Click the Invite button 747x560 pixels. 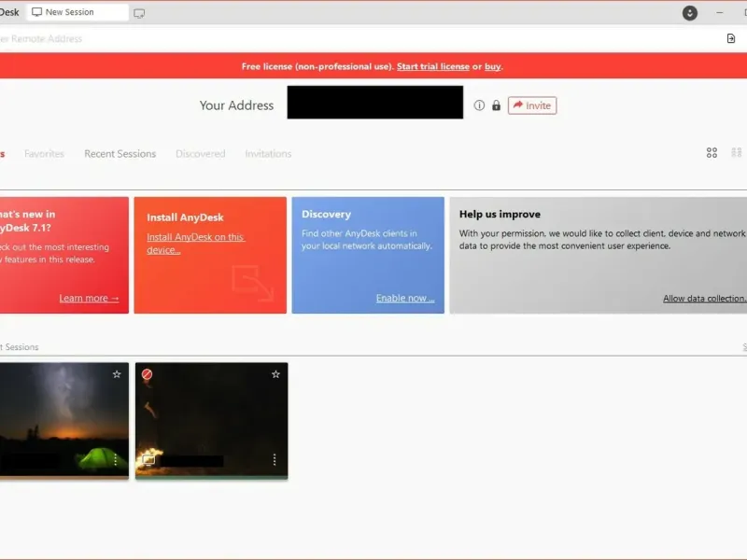tap(532, 105)
